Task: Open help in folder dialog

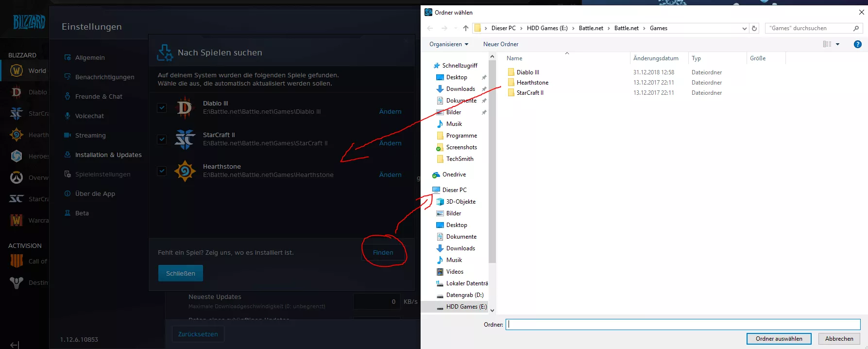Action: [858, 44]
